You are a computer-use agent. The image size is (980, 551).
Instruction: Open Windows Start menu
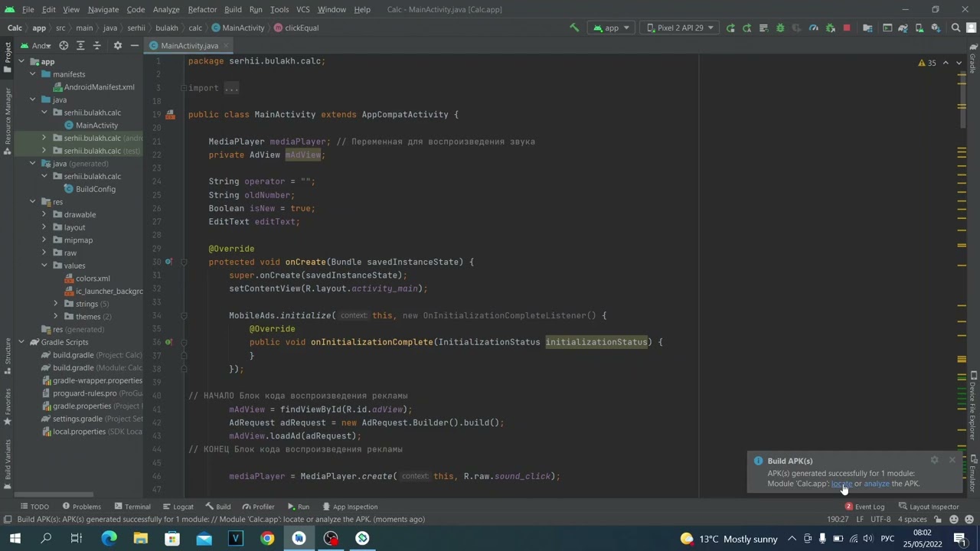coord(15,538)
